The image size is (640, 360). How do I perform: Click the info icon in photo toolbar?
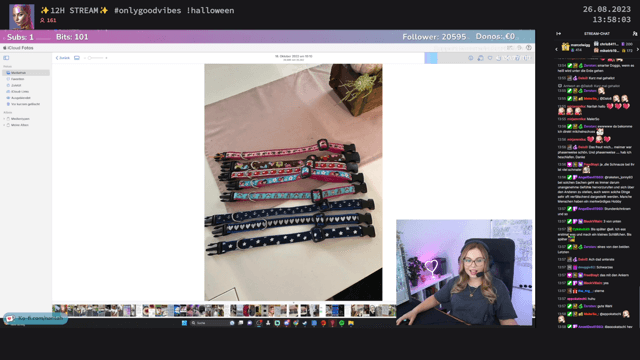click(471, 58)
